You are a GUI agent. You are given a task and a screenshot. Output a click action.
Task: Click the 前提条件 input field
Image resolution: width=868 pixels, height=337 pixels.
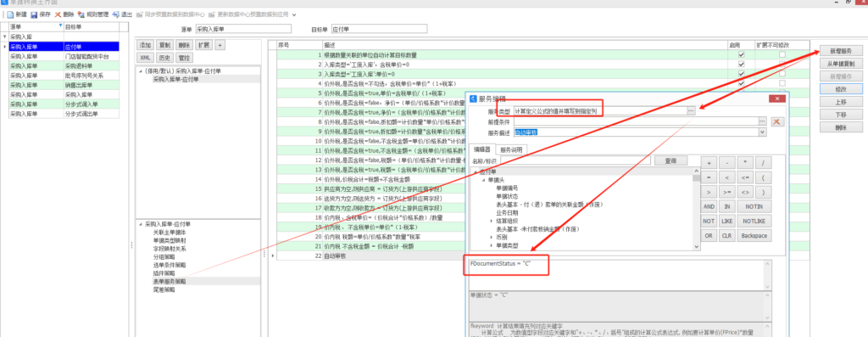635,121
